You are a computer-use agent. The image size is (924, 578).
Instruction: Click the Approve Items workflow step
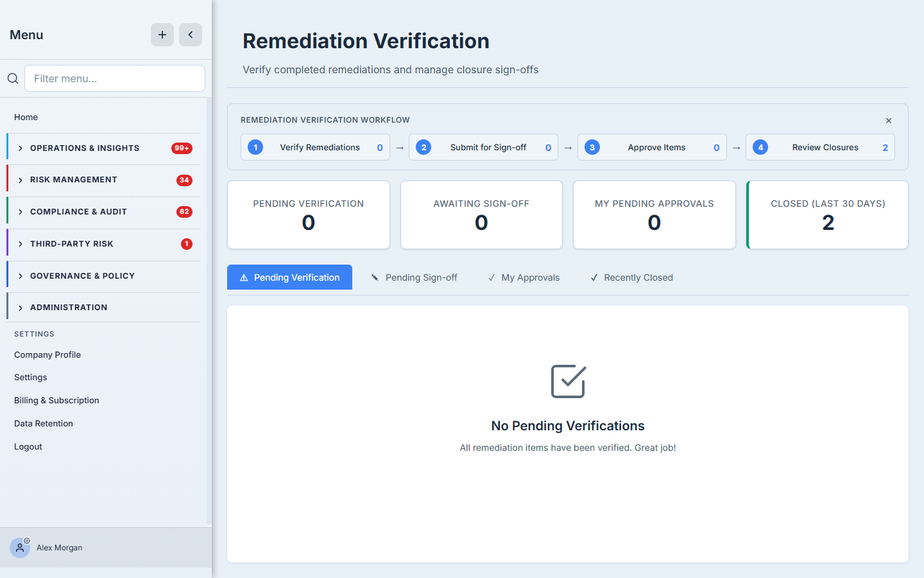click(652, 147)
